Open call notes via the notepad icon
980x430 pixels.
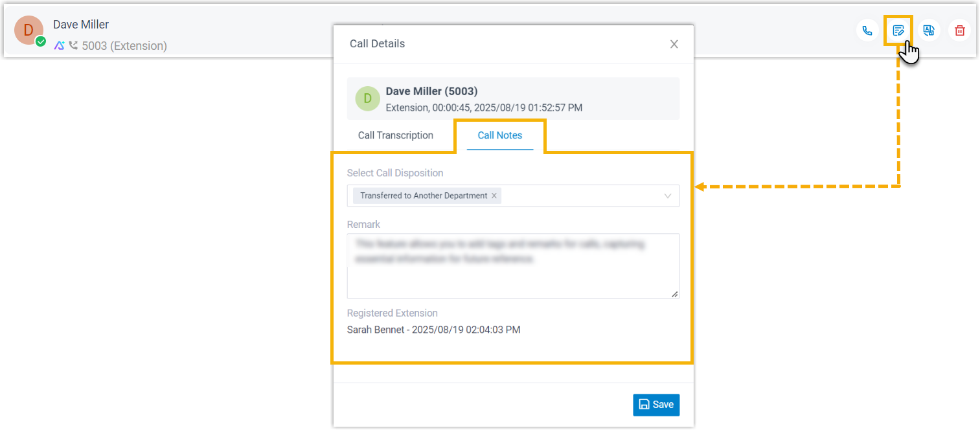click(x=898, y=30)
